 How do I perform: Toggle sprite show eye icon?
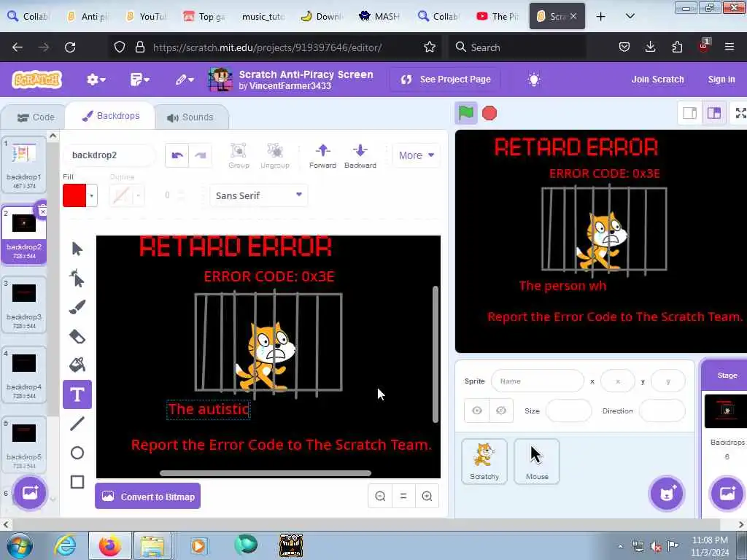(x=477, y=411)
